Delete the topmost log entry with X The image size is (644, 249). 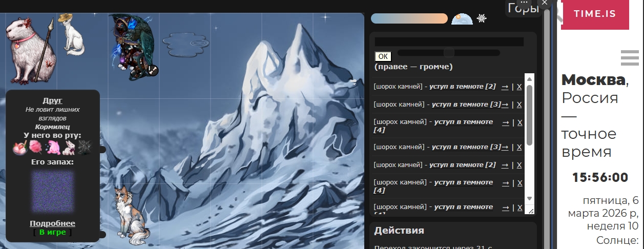pyautogui.click(x=520, y=87)
